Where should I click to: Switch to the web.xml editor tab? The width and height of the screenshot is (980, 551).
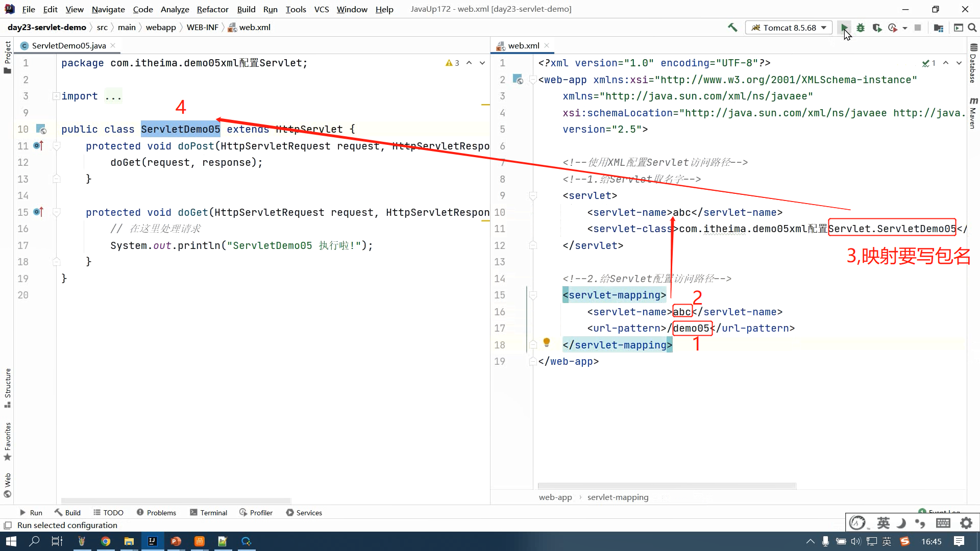point(524,45)
